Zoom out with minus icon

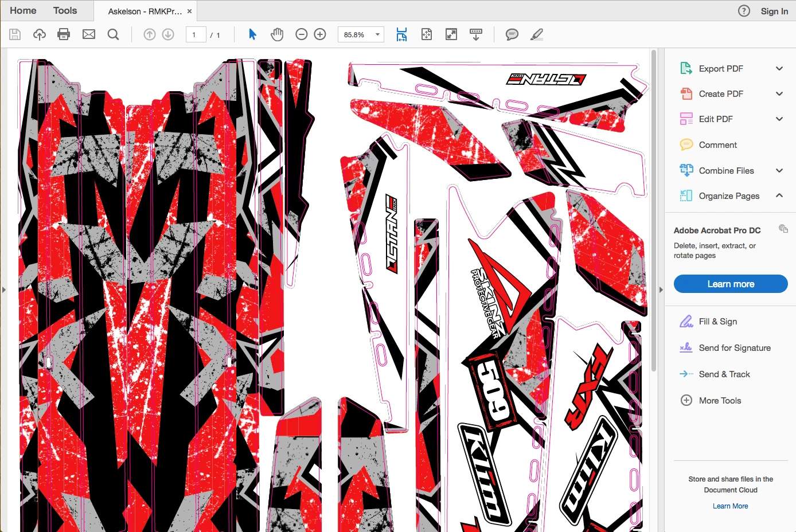302,34
